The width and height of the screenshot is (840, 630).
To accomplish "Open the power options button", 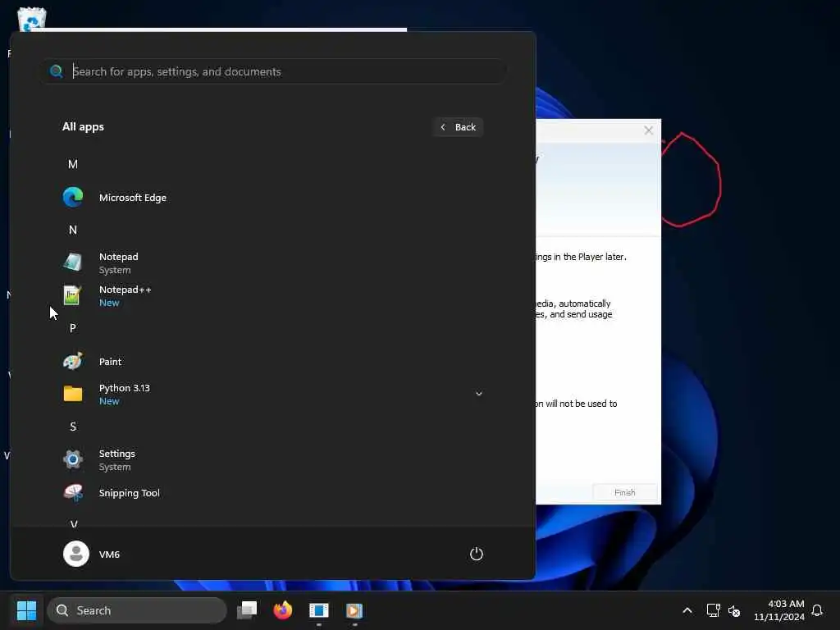I will coord(477,554).
